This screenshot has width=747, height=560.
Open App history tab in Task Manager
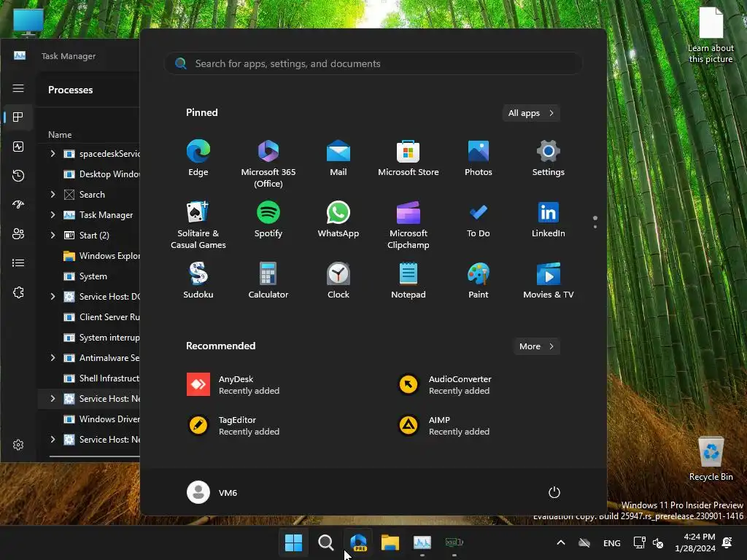tap(18, 176)
